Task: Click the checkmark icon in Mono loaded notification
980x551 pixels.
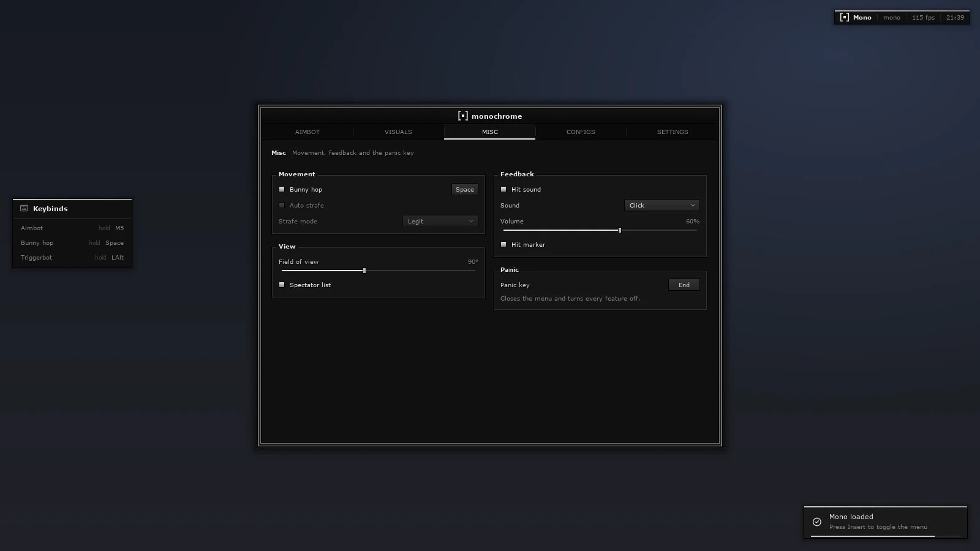Action: click(817, 522)
